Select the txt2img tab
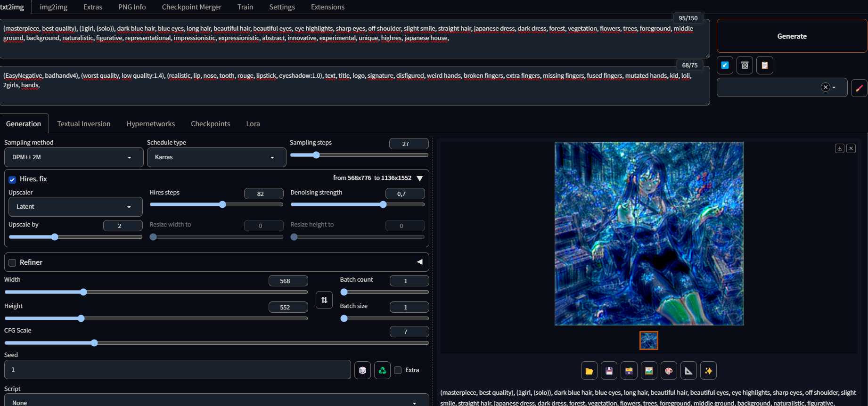This screenshot has width=868, height=406. point(12,7)
